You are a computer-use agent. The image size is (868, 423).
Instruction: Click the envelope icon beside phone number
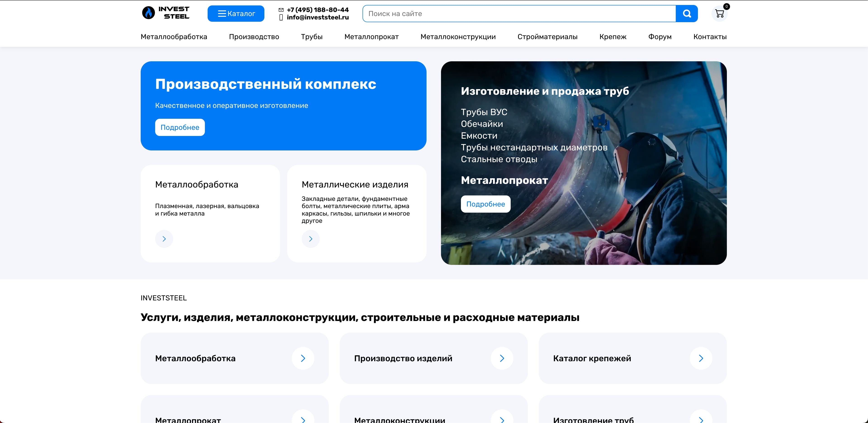coord(281,10)
